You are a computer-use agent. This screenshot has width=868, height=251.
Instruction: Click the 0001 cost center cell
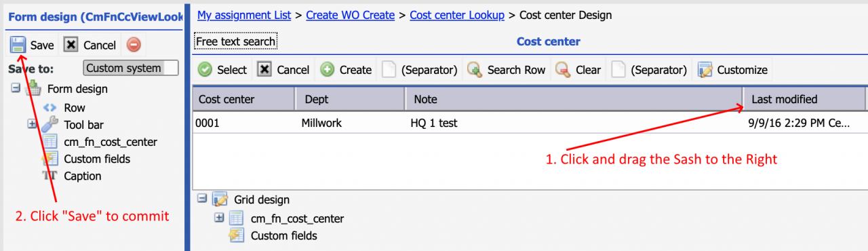(x=244, y=123)
